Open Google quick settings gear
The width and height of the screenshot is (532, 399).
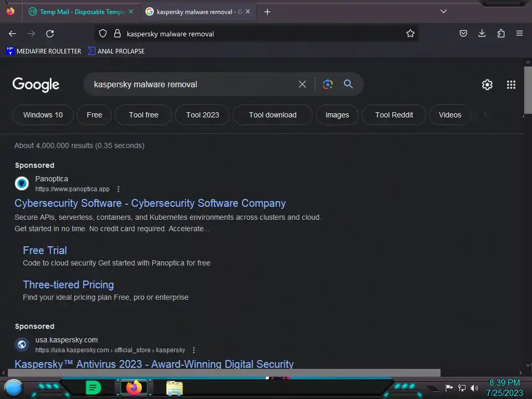[x=487, y=85]
